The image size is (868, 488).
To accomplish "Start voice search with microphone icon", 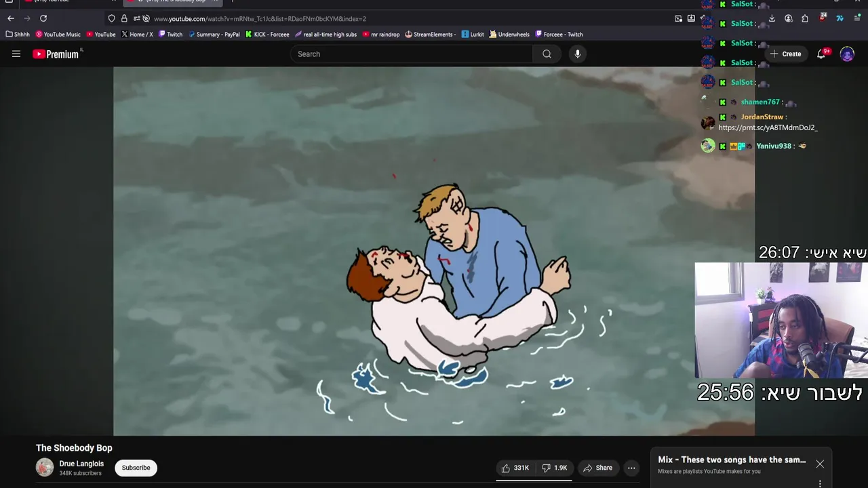I will (x=578, y=54).
